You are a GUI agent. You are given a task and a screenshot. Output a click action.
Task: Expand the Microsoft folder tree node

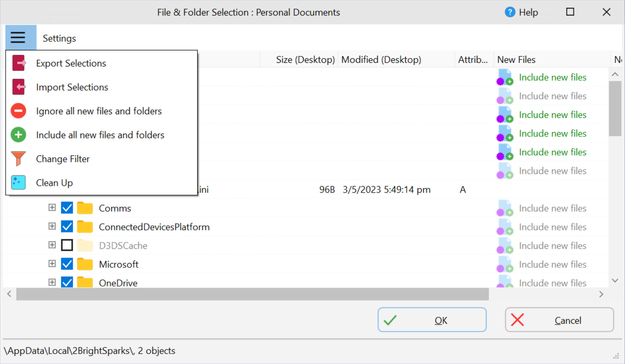tap(52, 263)
